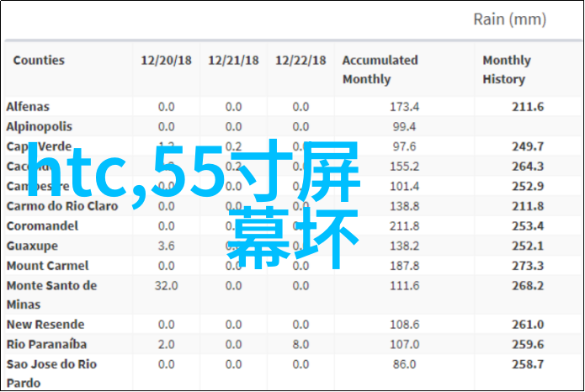The height and width of the screenshot is (392, 585).
Task: Click Sao Jose do Rio Pardo 12/20/18 value
Action: (x=166, y=364)
